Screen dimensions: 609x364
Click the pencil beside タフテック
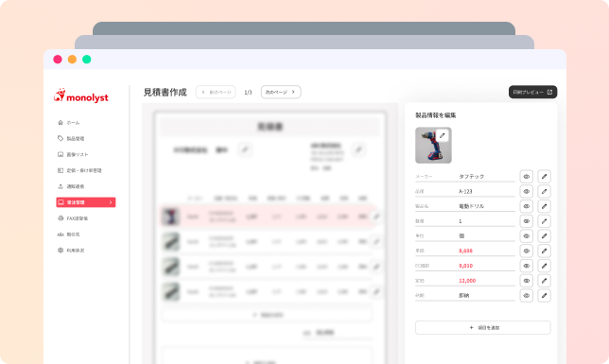coord(544,177)
